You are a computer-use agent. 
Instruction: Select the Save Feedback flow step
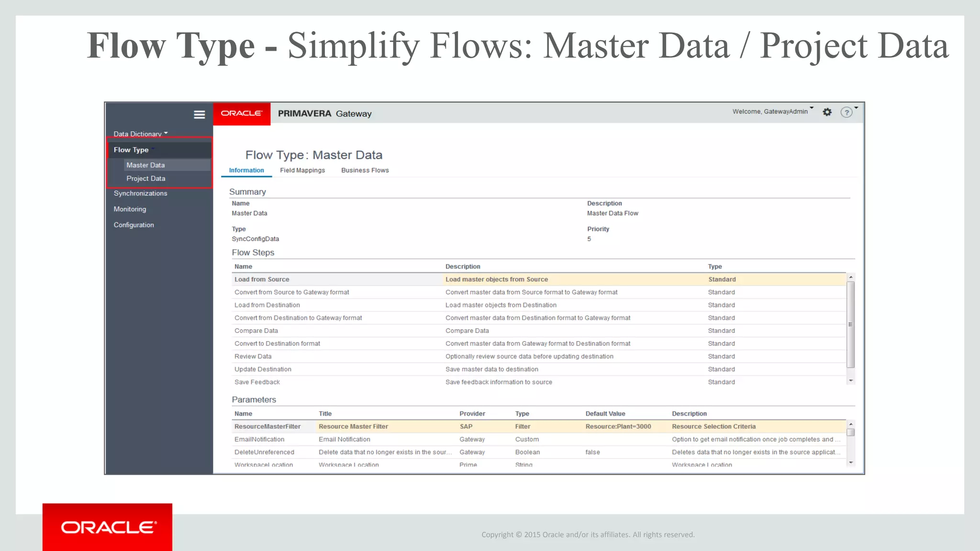click(x=538, y=382)
